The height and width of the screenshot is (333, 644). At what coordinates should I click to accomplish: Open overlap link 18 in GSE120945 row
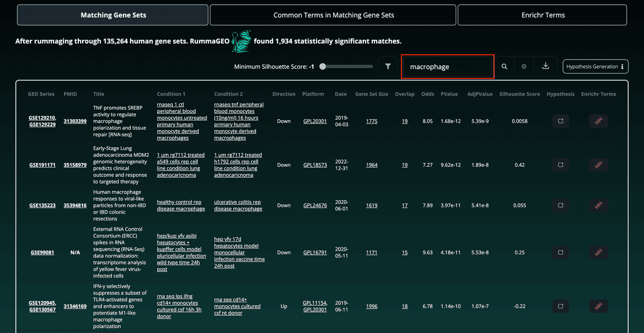[x=405, y=306]
